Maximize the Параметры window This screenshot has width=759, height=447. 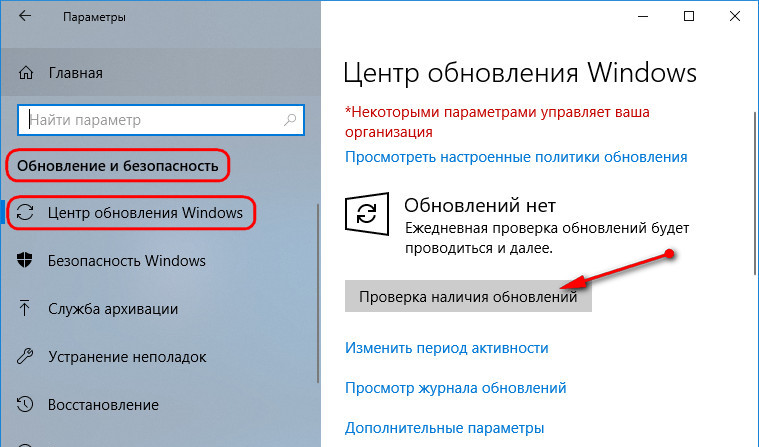click(689, 16)
